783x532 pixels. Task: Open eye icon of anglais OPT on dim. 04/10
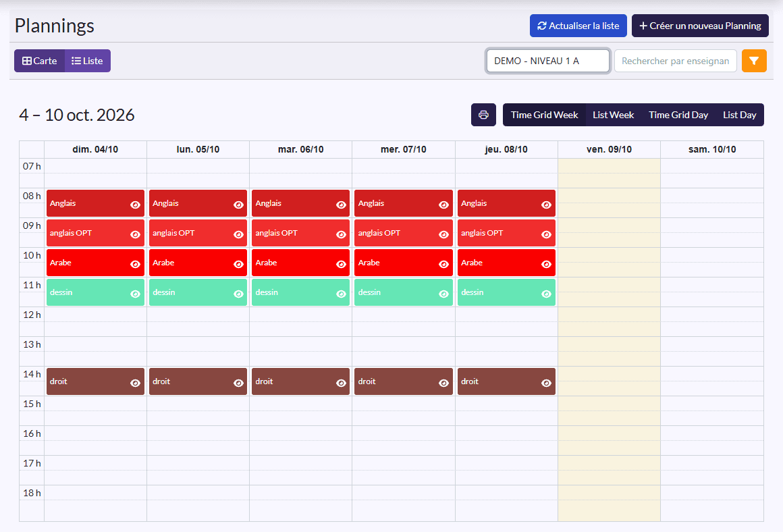point(135,234)
